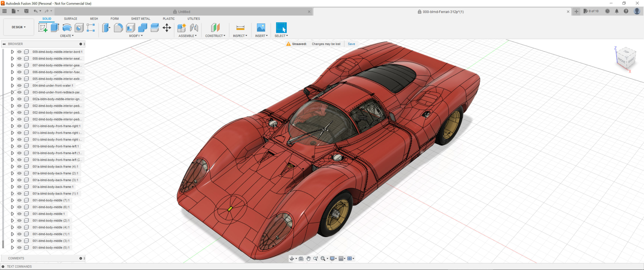This screenshot has height=270, width=644.
Task: Open the CONSTRUCT dropdown menu
Action: pos(215,36)
